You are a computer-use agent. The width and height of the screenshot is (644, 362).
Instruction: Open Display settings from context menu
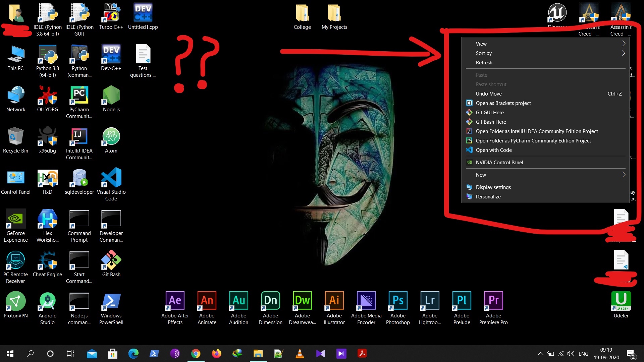[x=493, y=187]
